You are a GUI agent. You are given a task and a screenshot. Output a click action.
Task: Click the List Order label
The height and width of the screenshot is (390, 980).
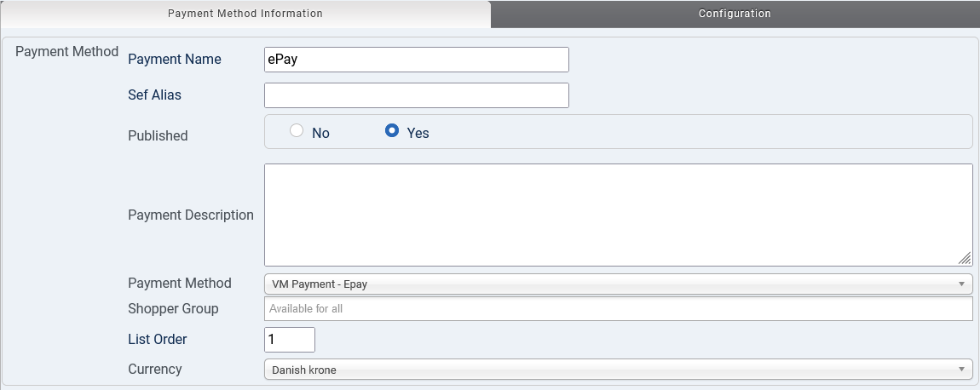coord(157,340)
